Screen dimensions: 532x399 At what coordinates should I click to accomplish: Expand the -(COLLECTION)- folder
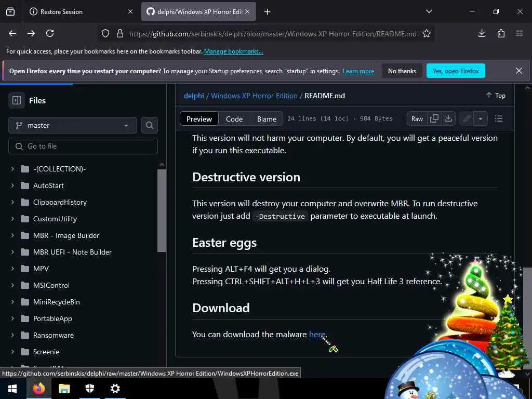[12, 169]
